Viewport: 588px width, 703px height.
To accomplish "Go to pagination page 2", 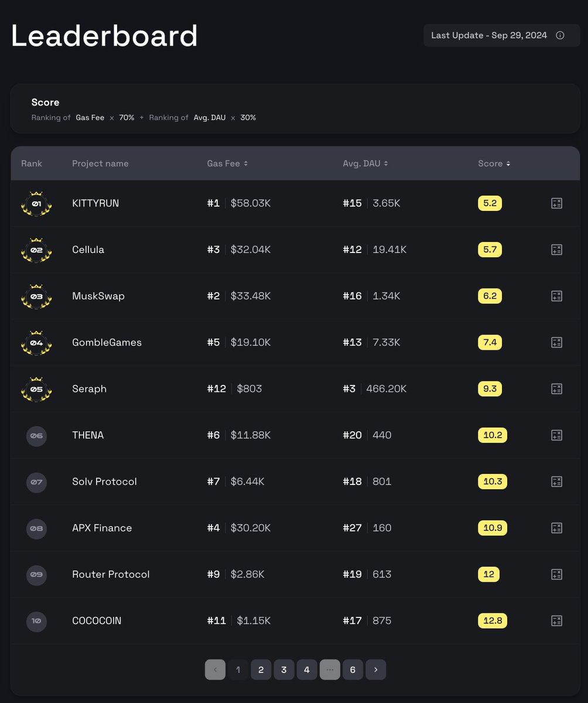I will (x=261, y=670).
